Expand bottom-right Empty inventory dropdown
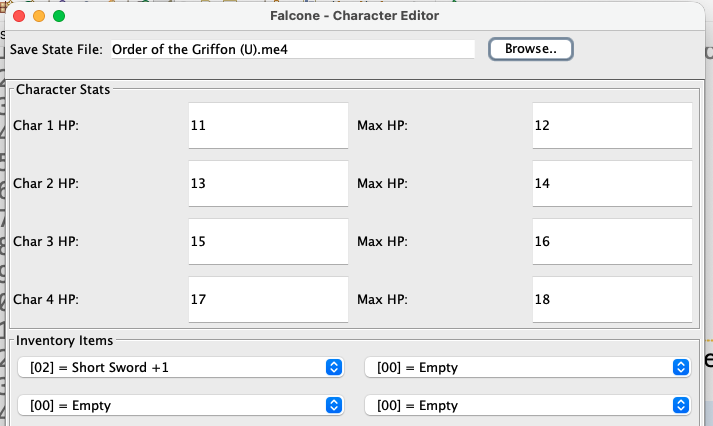This screenshot has height=426, width=713. (x=527, y=405)
